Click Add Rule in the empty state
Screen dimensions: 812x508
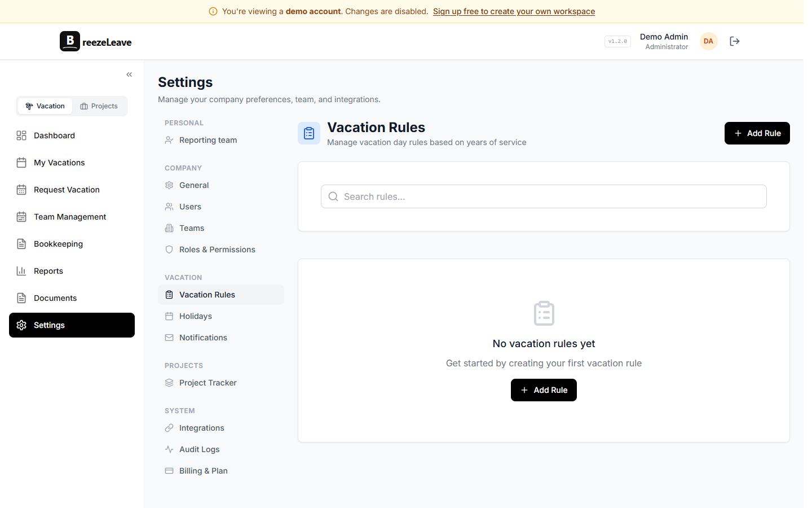tap(544, 390)
